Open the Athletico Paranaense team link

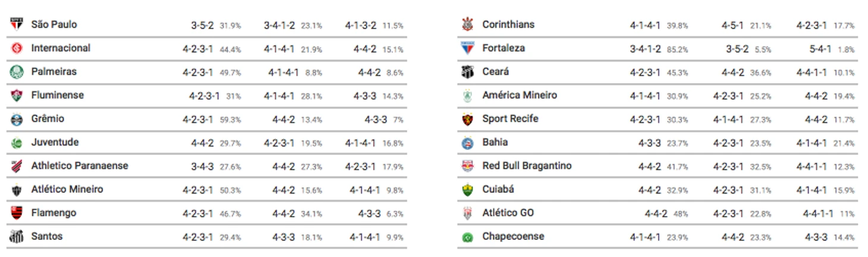click(x=80, y=166)
